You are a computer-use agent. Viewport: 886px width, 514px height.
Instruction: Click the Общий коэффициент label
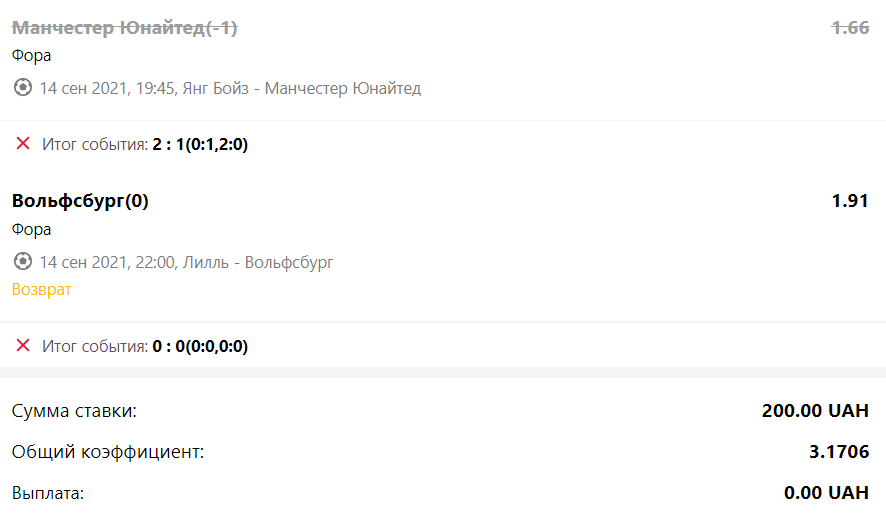click(x=108, y=452)
